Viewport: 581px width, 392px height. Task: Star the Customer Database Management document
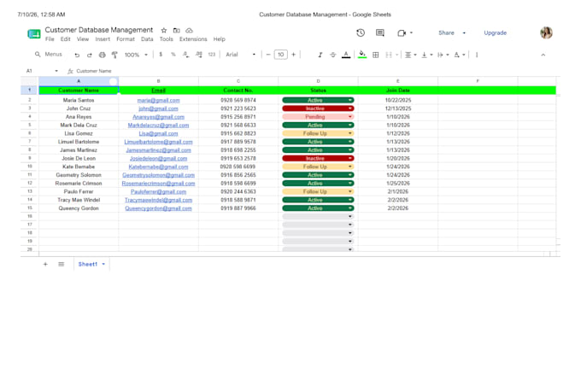[x=164, y=31]
